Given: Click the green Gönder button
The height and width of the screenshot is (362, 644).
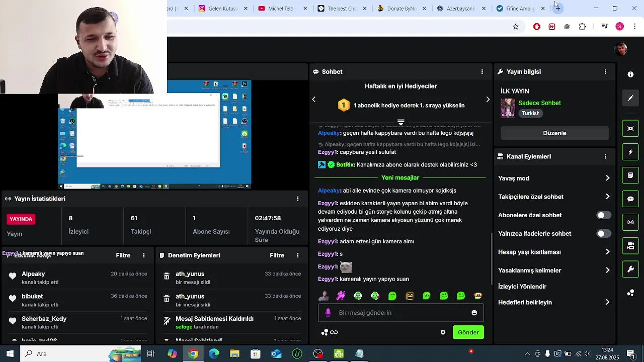Looking at the screenshot, I should click(468, 332).
